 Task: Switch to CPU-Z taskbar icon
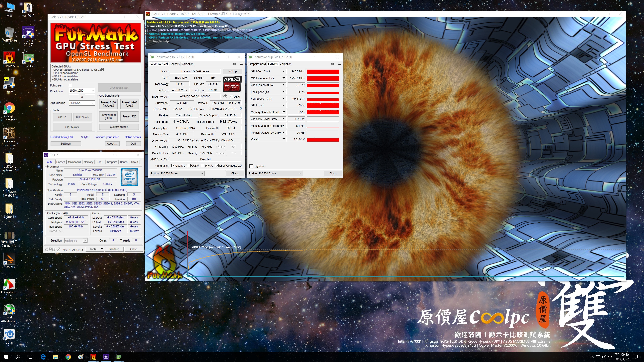pos(106,357)
